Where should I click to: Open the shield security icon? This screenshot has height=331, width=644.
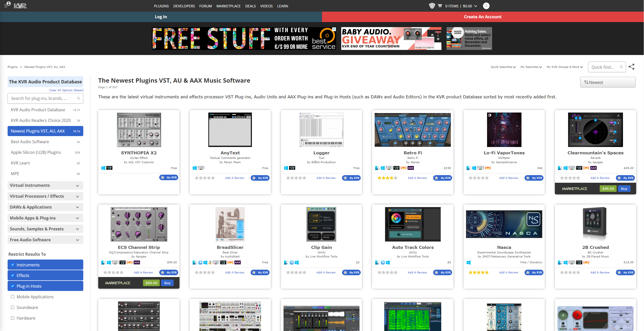432,6
